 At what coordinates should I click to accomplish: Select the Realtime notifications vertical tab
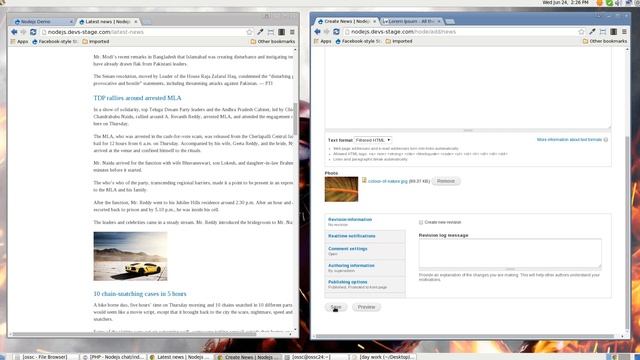(x=365, y=236)
